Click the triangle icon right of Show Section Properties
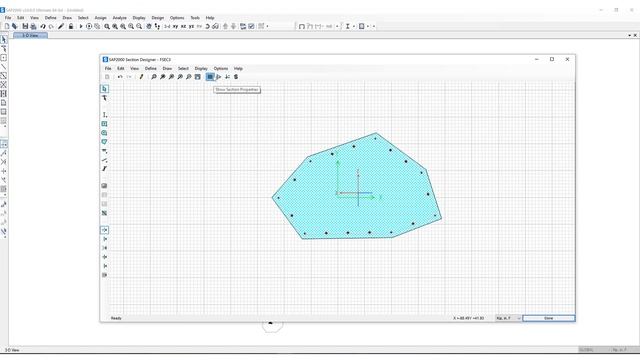Screen dimensions: 640x360 tap(219, 77)
